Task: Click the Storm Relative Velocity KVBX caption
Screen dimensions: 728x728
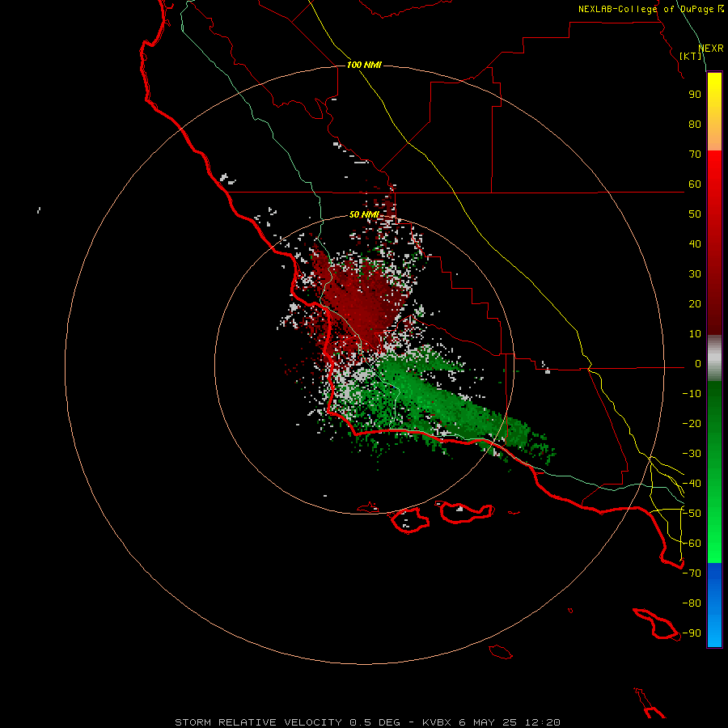Action: click(x=367, y=722)
